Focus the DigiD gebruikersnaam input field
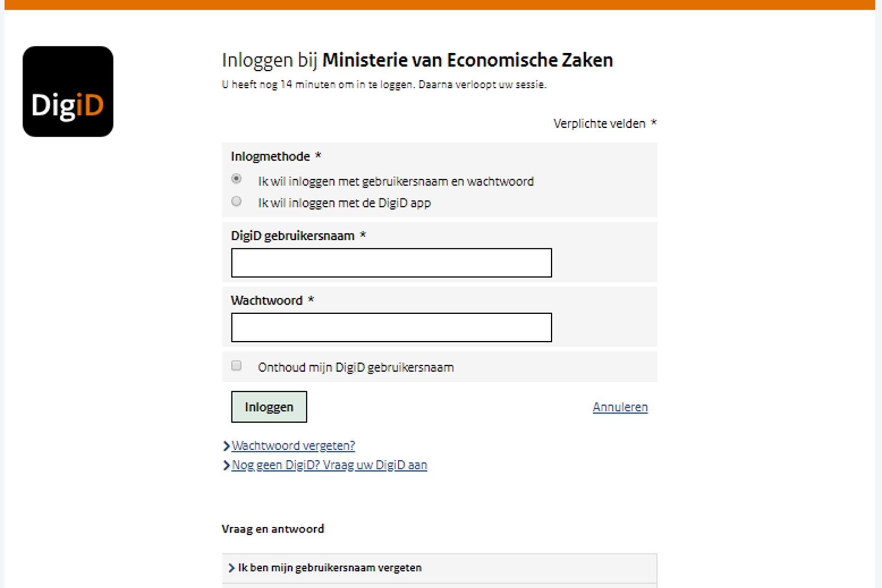Image resolution: width=882 pixels, height=588 pixels. click(x=391, y=263)
